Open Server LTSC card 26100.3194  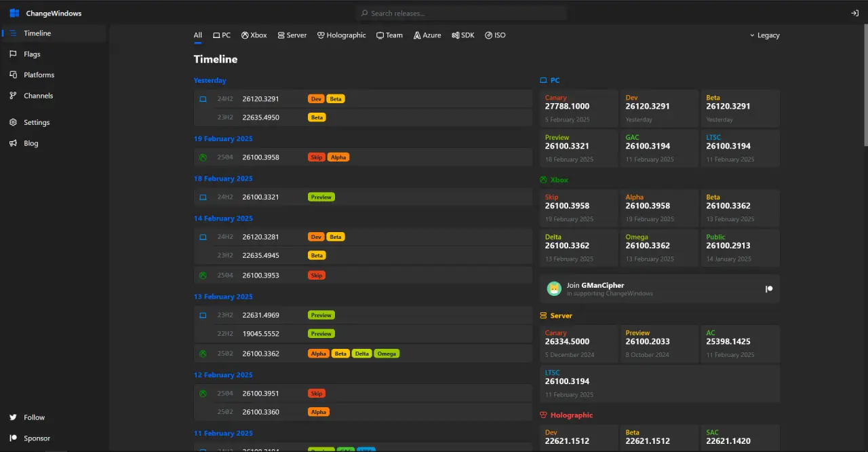(x=660, y=384)
